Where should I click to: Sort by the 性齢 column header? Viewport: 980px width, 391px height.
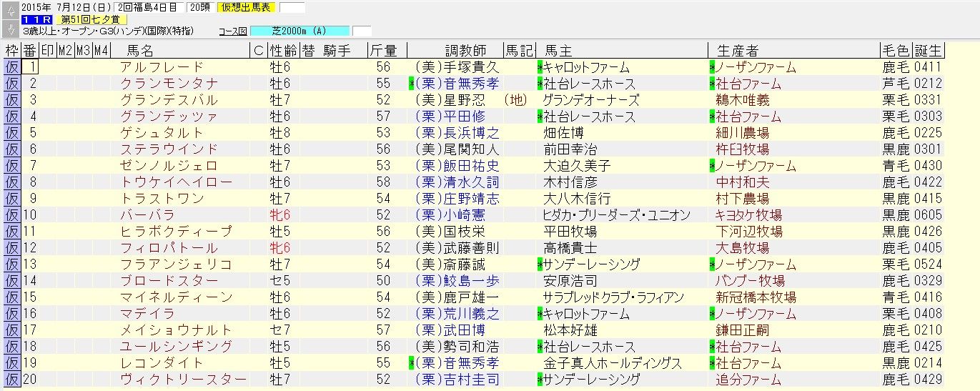pyautogui.click(x=283, y=51)
